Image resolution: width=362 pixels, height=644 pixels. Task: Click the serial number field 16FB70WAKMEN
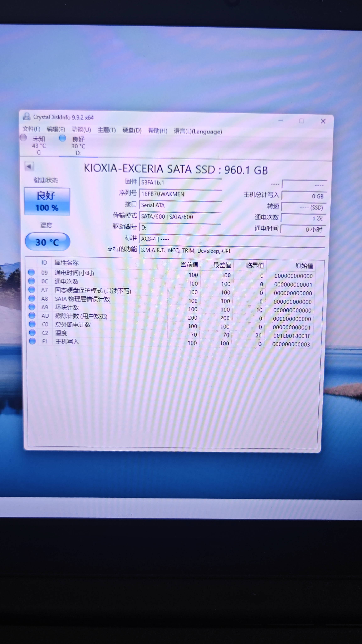(x=180, y=194)
